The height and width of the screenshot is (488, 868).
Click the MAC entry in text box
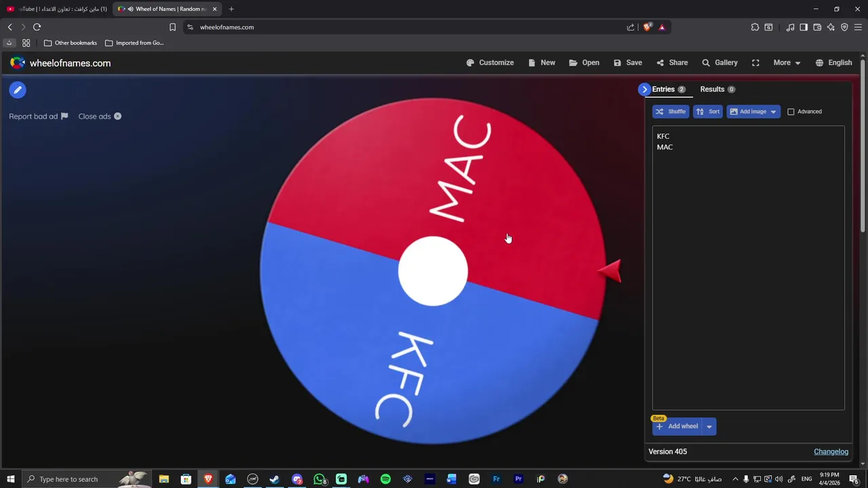click(x=665, y=147)
